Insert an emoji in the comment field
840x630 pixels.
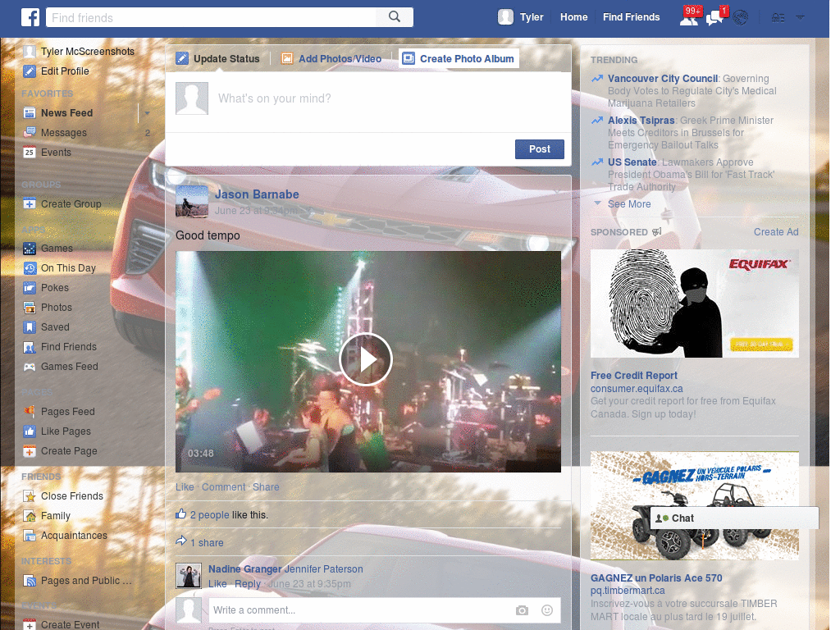point(546,610)
